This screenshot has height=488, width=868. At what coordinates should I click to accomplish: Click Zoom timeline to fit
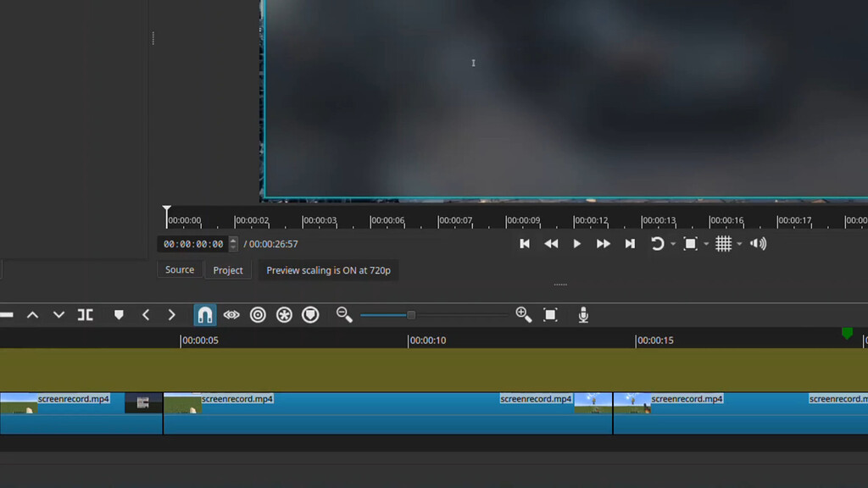[551, 314]
